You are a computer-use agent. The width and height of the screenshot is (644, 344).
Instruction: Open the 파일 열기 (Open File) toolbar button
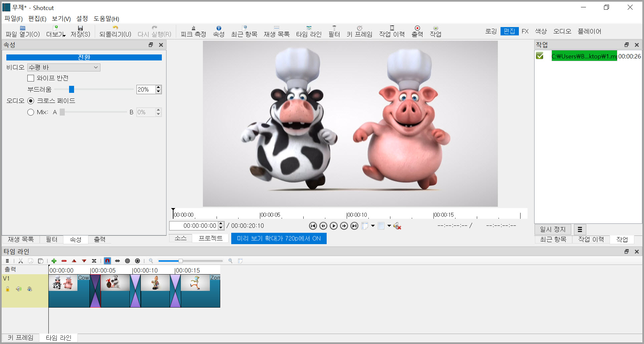[23, 31]
